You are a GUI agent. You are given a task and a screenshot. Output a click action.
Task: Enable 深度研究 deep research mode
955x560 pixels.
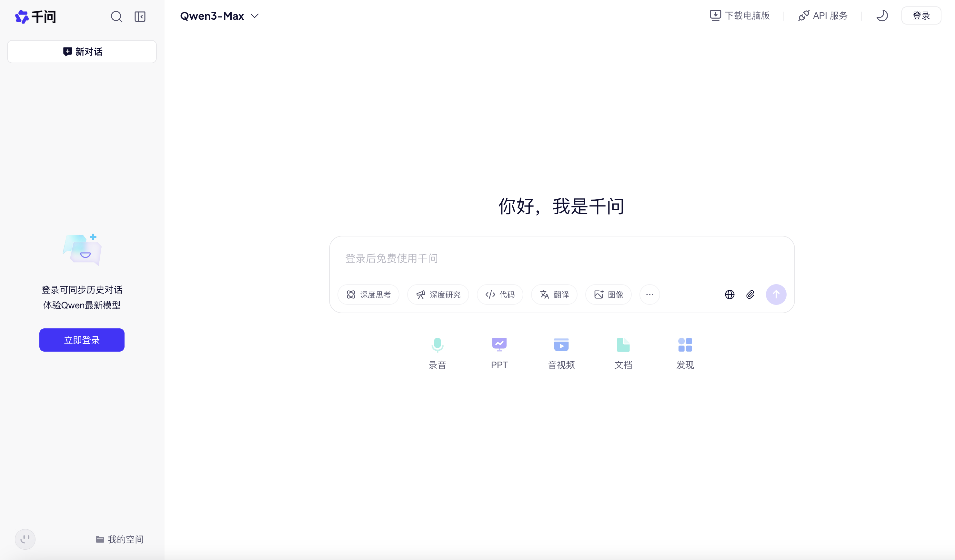coord(438,295)
